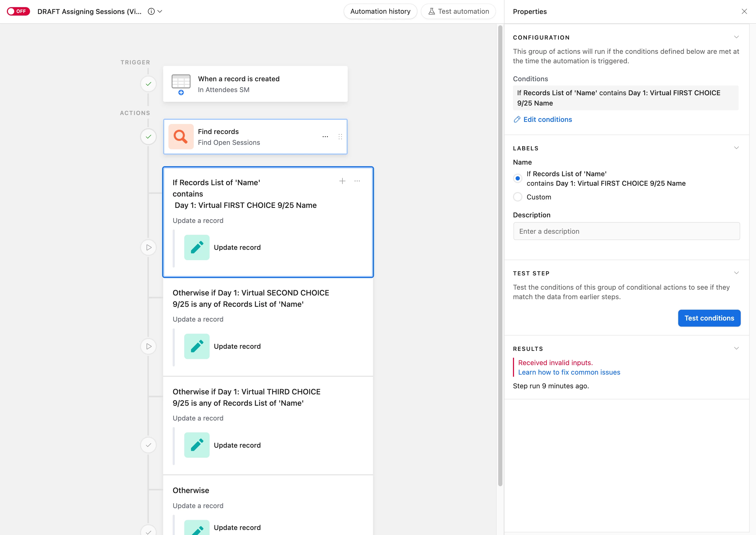Screen dimensions: 756x535
Task: Click the Find records drag handle
Action: coord(340,136)
